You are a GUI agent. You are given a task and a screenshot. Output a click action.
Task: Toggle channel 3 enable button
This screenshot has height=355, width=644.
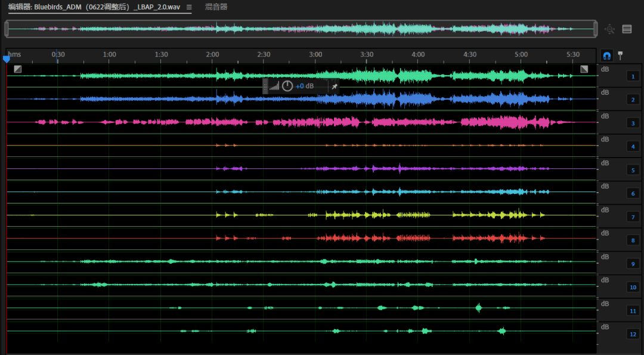633,124
